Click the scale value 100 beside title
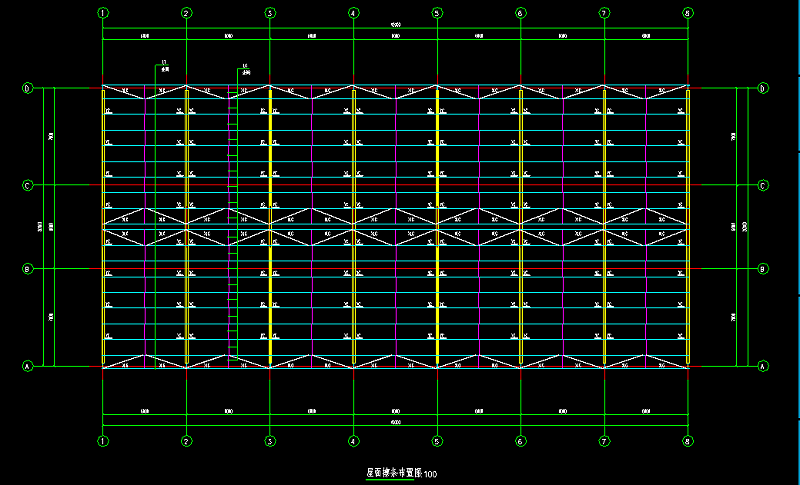This screenshot has height=485, width=800. click(x=431, y=473)
